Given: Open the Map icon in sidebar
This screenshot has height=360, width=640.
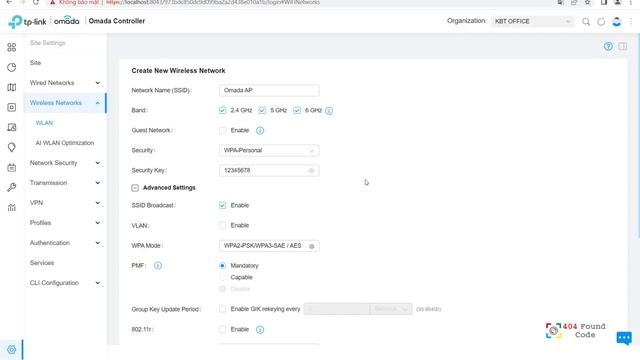Looking at the screenshot, I should point(11,87).
